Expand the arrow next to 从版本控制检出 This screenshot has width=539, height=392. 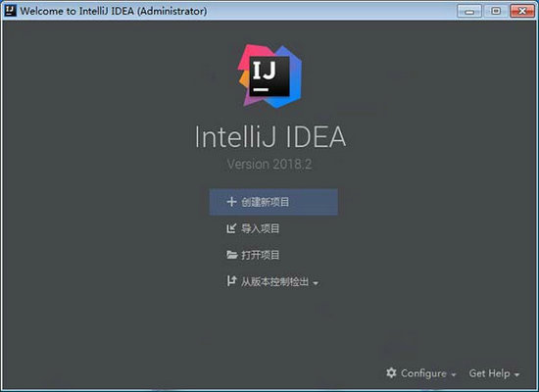pyautogui.click(x=316, y=283)
